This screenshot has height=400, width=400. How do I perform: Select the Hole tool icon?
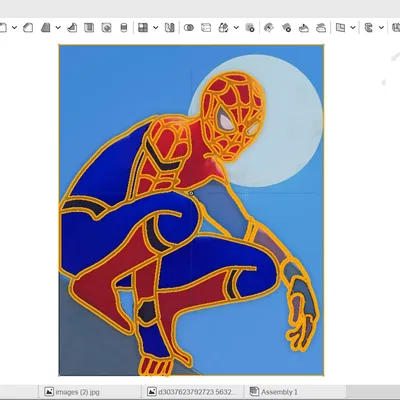pyautogui.click(x=106, y=28)
